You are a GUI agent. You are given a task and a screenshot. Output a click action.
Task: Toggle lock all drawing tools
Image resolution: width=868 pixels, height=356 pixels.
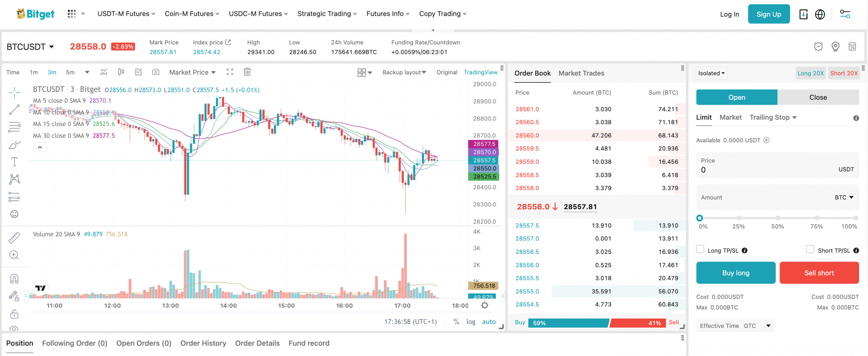pos(14,314)
